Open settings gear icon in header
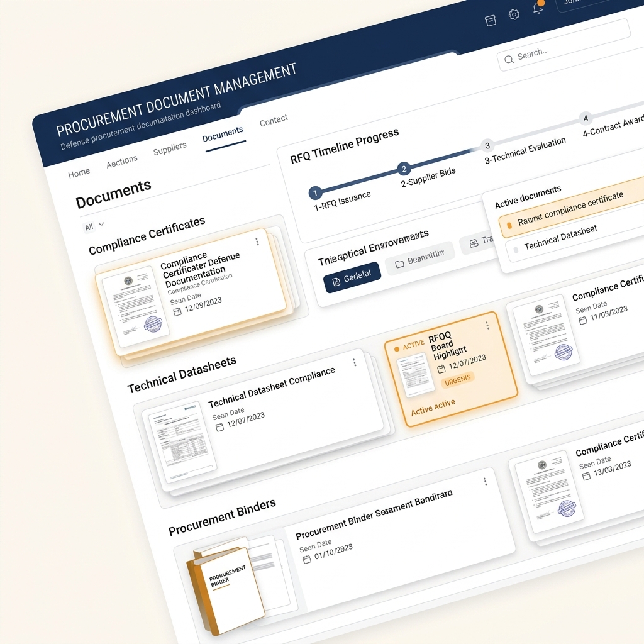This screenshot has width=644, height=644. [514, 14]
